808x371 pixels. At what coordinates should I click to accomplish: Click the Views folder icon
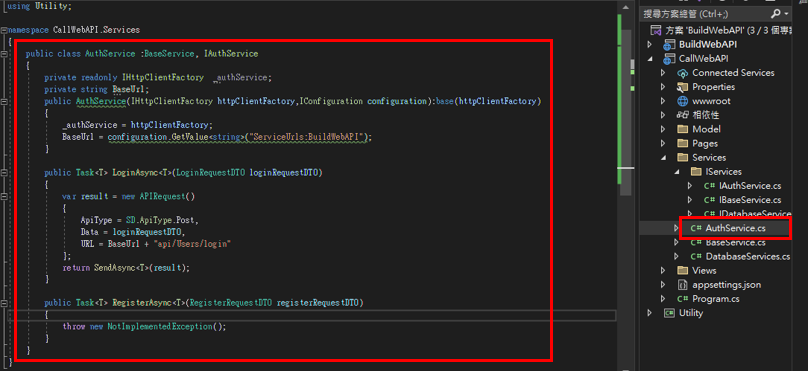pyautogui.click(x=682, y=270)
